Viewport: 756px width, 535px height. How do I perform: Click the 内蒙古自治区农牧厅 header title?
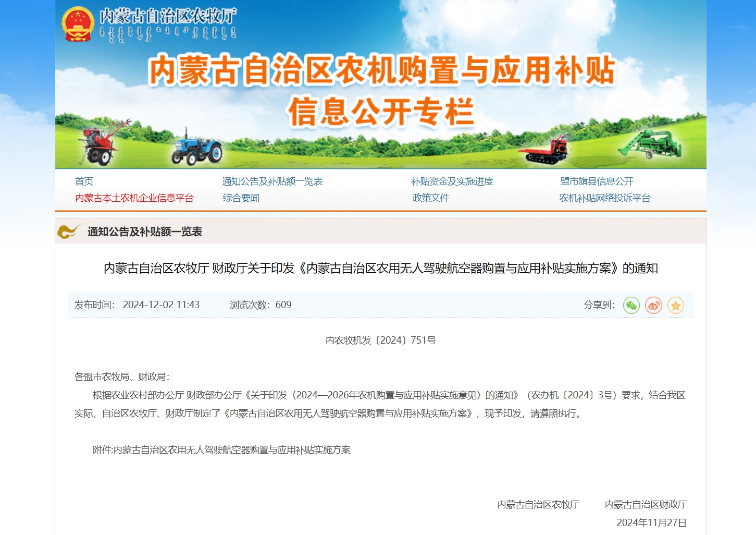(168, 17)
